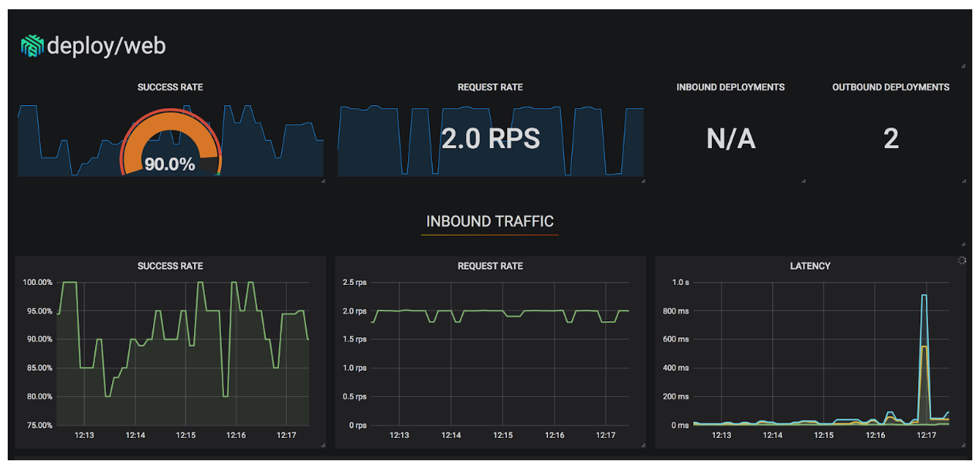This screenshot has height=468, width=980.
Task: Click the resize handle of the Outbound Deployments panel
Action: point(962,181)
